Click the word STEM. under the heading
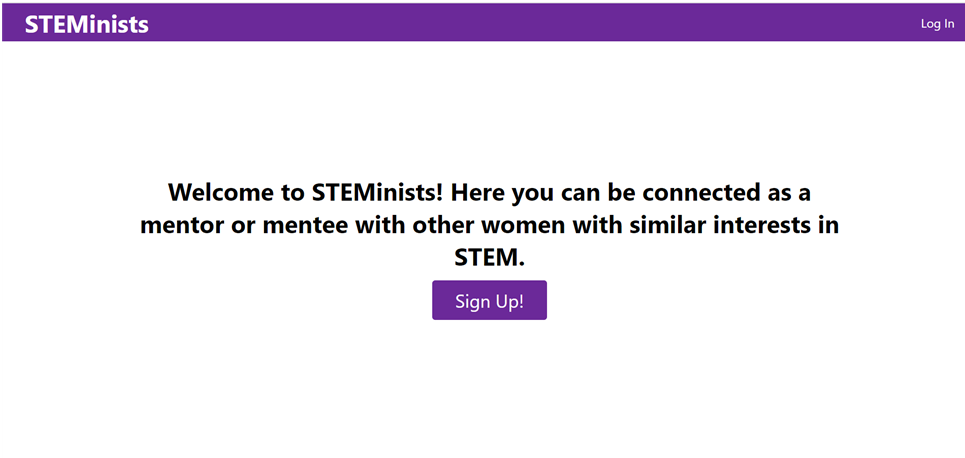Viewport: 965px width, 458px height. [x=489, y=258]
